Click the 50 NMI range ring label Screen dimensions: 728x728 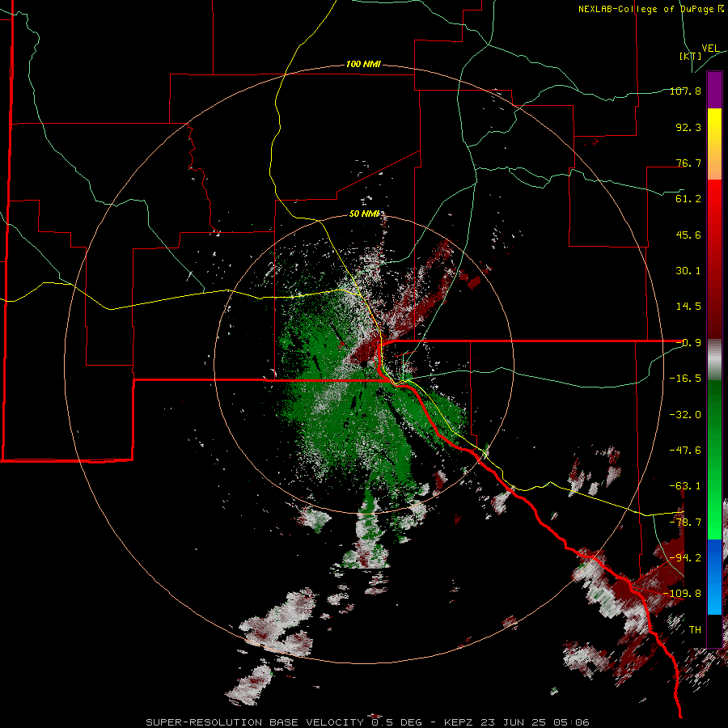pyautogui.click(x=364, y=214)
